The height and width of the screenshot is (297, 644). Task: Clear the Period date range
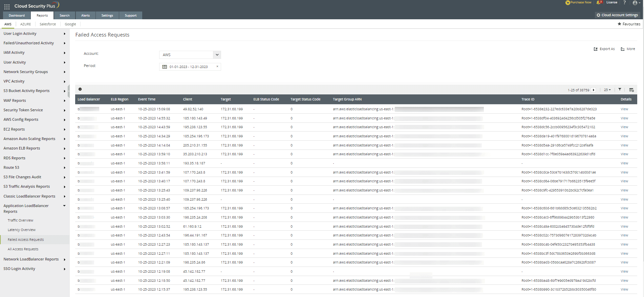click(217, 67)
